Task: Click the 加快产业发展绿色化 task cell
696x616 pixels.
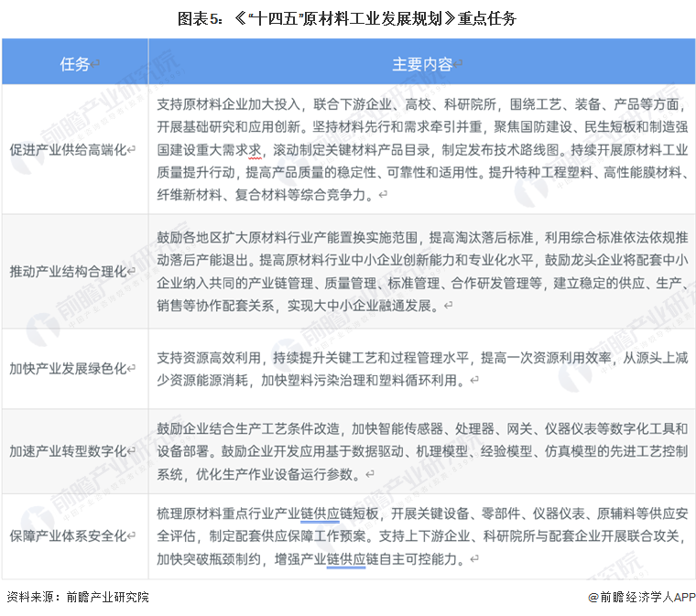Action: point(75,369)
